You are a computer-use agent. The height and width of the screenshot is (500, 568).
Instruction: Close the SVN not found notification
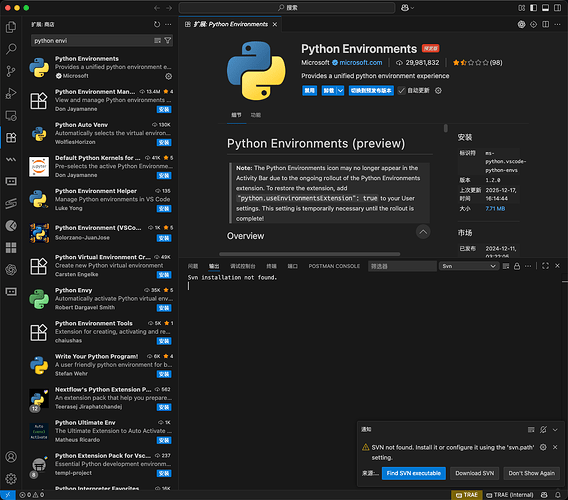coord(555,447)
